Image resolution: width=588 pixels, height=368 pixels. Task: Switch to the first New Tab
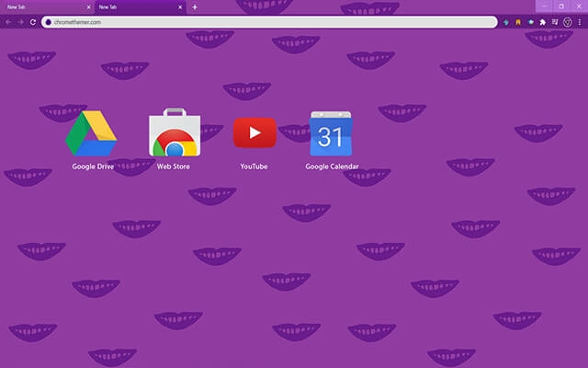[x=45, y=7]
